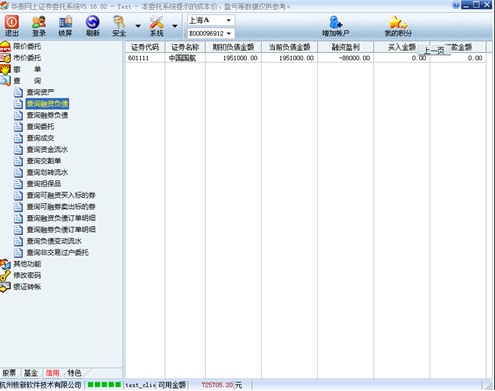Click document icon beside 查询担保品
Image resolution: width=495 pixels, height=391 pixels.
click(x=18, y=184)
